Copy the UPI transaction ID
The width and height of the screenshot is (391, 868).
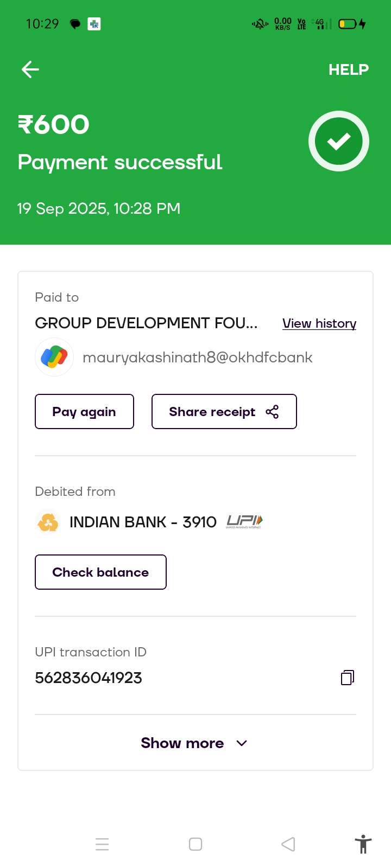tap(348, 678)
